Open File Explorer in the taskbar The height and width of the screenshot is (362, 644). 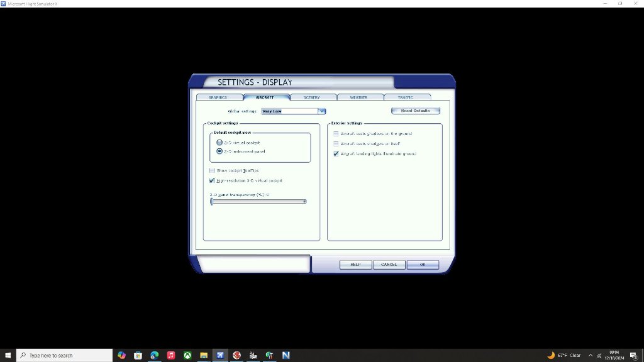(204, 355)
